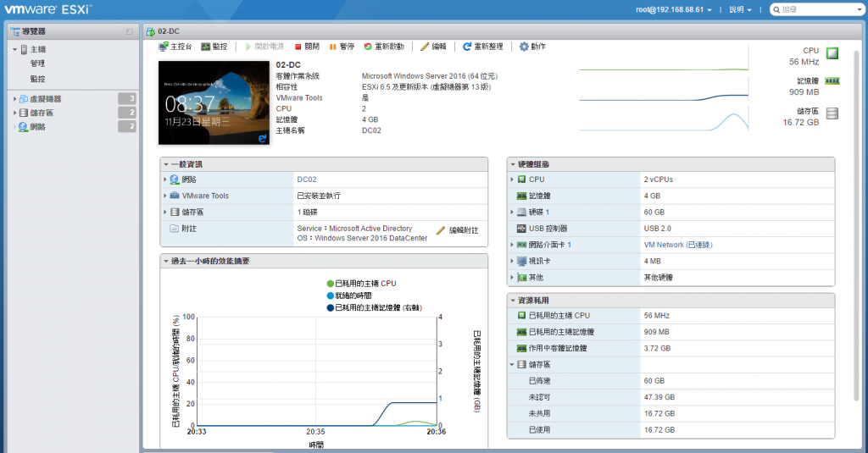Click the 硬碟 1 hard disk icon

[x=521, y=212]
